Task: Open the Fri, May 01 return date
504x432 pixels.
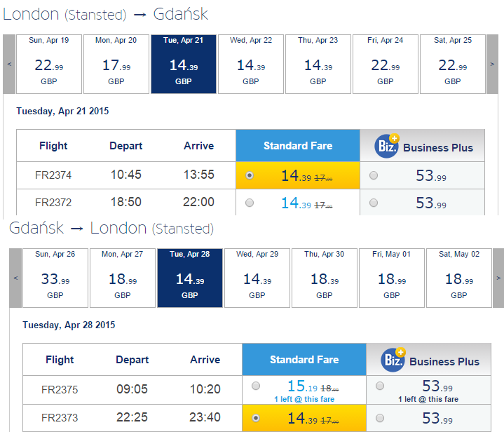Action: (x=392, y=278)
